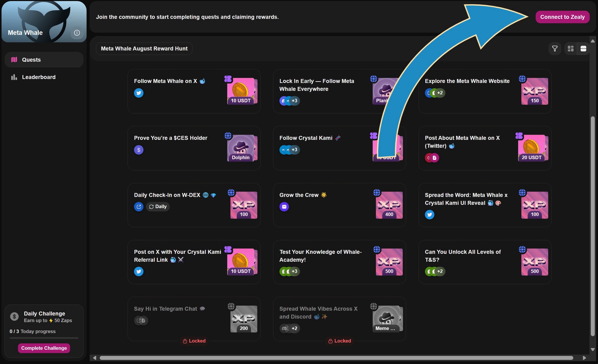Screen dimensions: 598x364
Task: Click the info icon on Meta Whale banner
Action: tap(77, 33)
